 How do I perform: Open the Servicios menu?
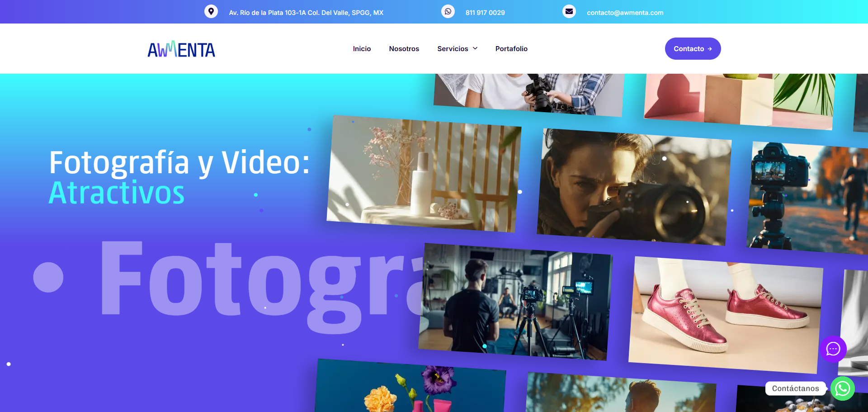tap(453, 48)
